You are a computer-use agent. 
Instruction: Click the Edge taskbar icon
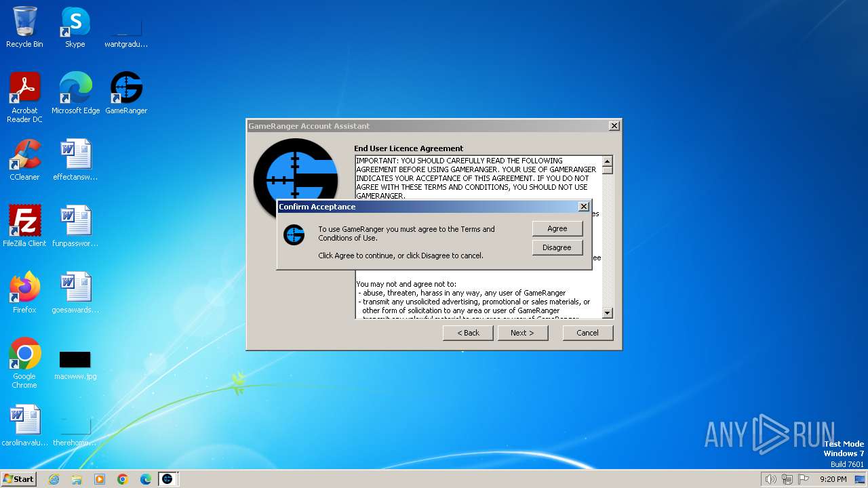coord(146,479)
